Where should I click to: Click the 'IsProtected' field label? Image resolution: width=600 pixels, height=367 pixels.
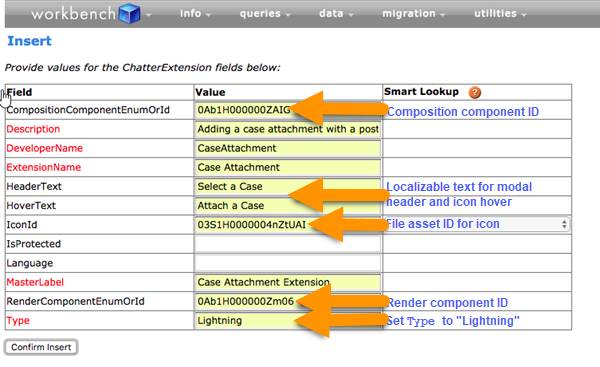34,244
